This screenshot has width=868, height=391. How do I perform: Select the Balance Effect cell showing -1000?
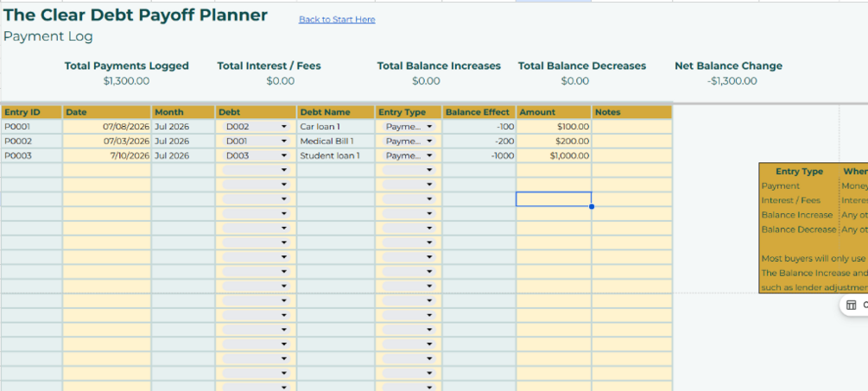click(x=479, y=155)
